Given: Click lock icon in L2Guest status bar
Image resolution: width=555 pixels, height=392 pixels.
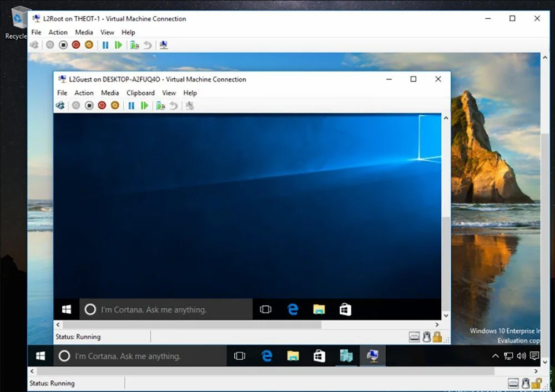Looking at the screenshot, I should coord(437,337).
